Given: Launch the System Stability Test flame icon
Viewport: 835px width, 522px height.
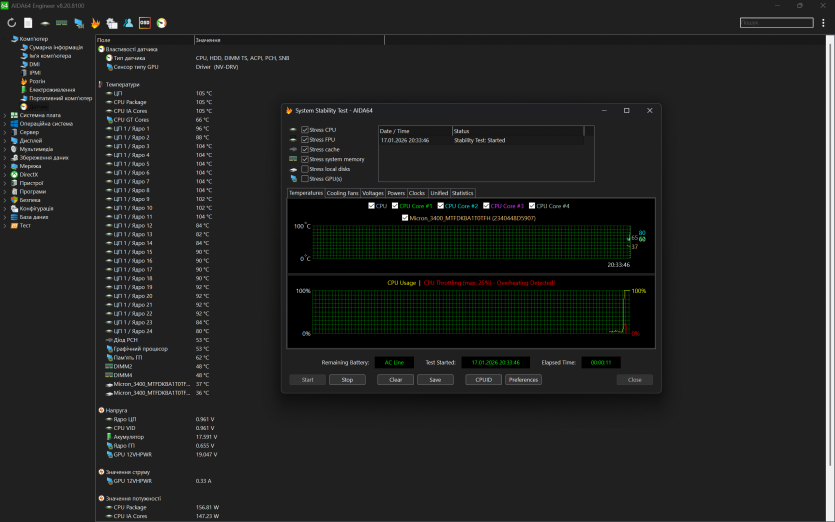Looking at the screenshot, I should coord(95,22).
